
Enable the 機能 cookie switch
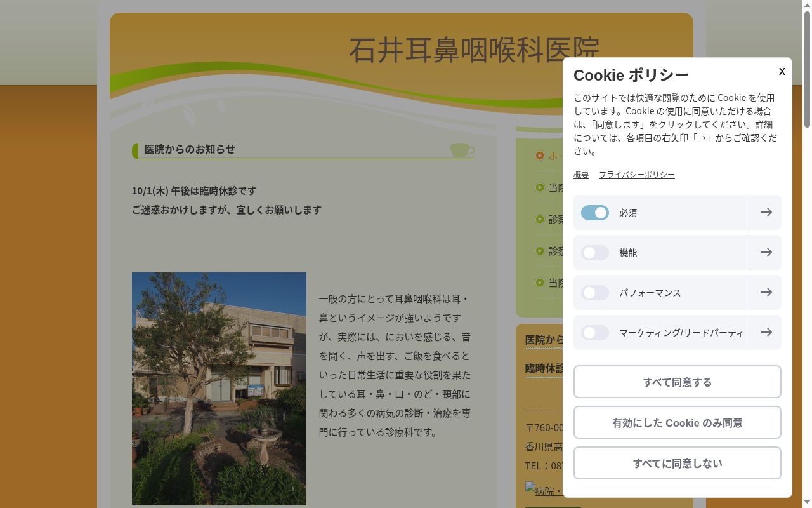(595, 253)
